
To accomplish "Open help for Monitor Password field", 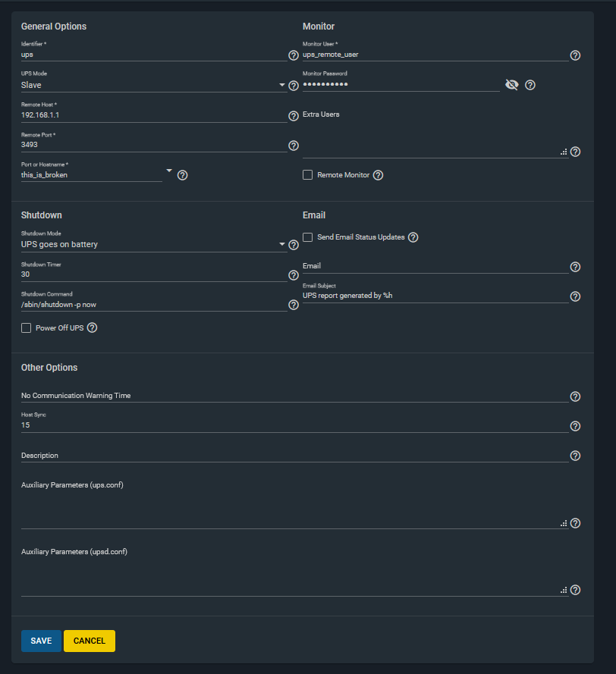I will click(x=530, y=85).
